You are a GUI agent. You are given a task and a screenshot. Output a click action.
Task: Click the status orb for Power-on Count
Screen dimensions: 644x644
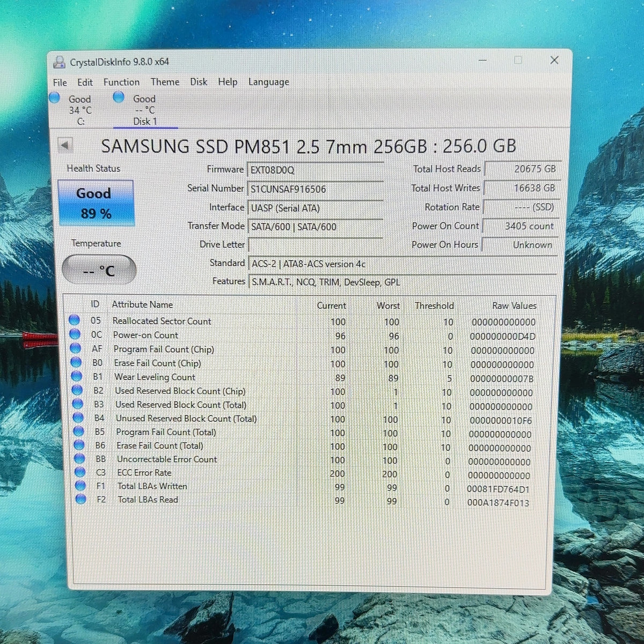pos(75,334)
